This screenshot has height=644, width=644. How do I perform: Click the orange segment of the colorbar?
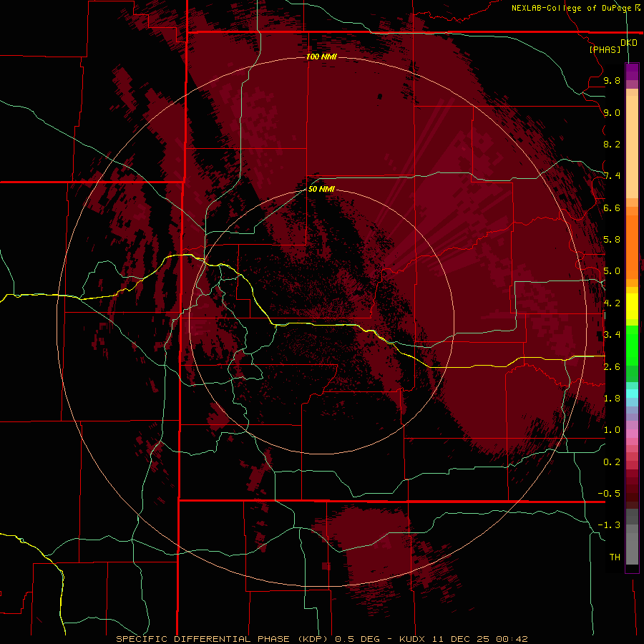pos(632,246)
